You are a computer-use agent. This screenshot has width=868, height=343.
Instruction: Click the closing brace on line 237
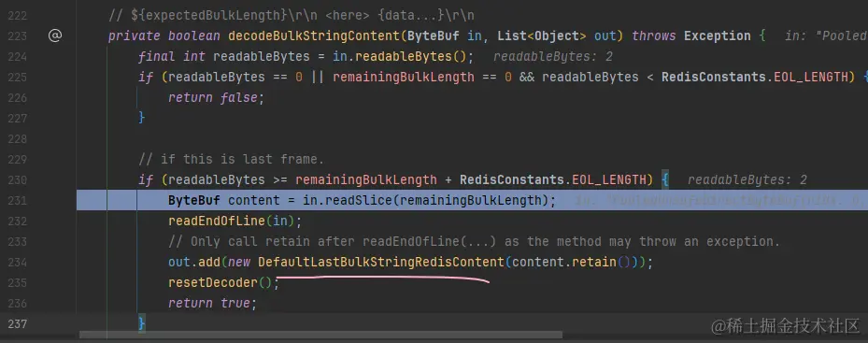(x=142, y=323)
